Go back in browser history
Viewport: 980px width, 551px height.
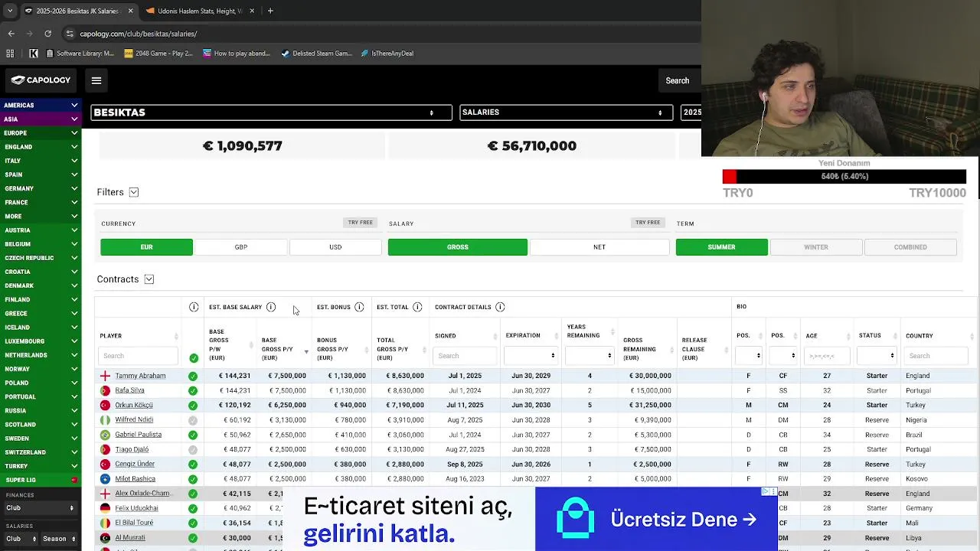[11, 34]
